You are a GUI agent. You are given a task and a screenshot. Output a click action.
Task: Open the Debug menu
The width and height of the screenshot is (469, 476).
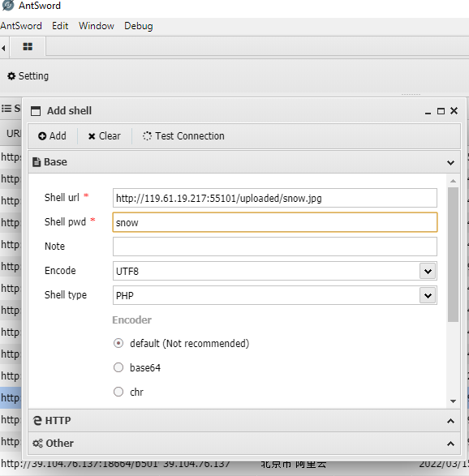coord(139,26)
